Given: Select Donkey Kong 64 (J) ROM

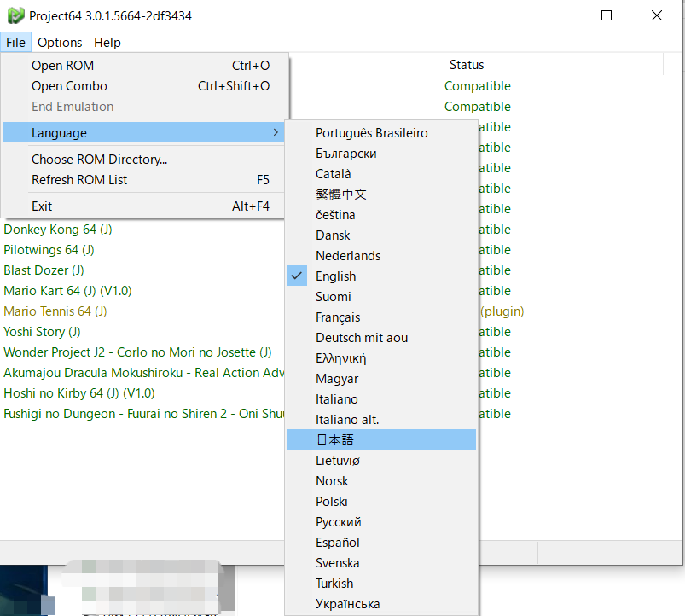Looking at the screenshot, I should (x=58, y=230).
